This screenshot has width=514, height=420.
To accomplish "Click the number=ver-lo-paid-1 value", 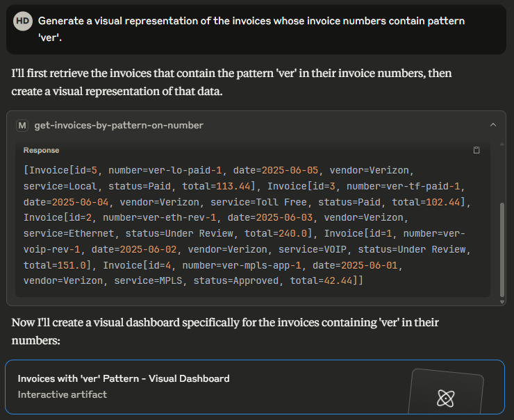I will coord(165,170).
